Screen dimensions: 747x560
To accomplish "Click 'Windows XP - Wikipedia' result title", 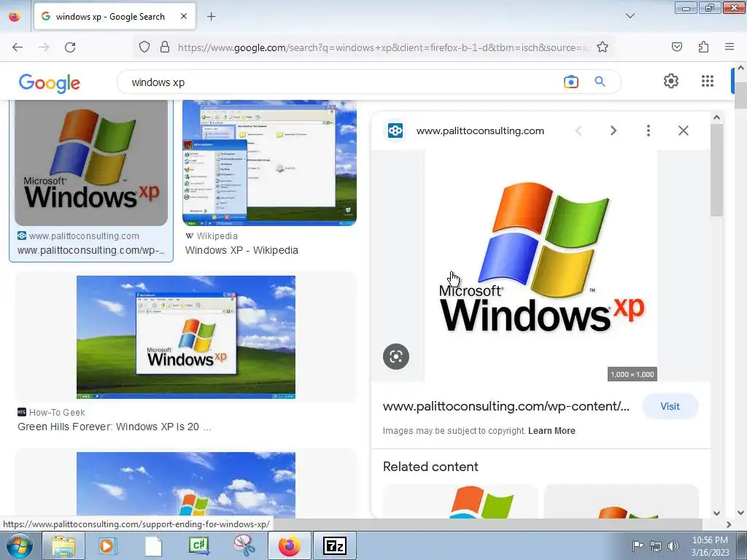I will coord(241,251).
